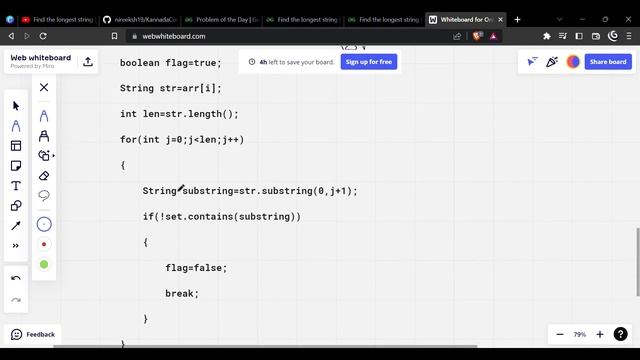Click the 79% zoom level

tap(580, 334)
